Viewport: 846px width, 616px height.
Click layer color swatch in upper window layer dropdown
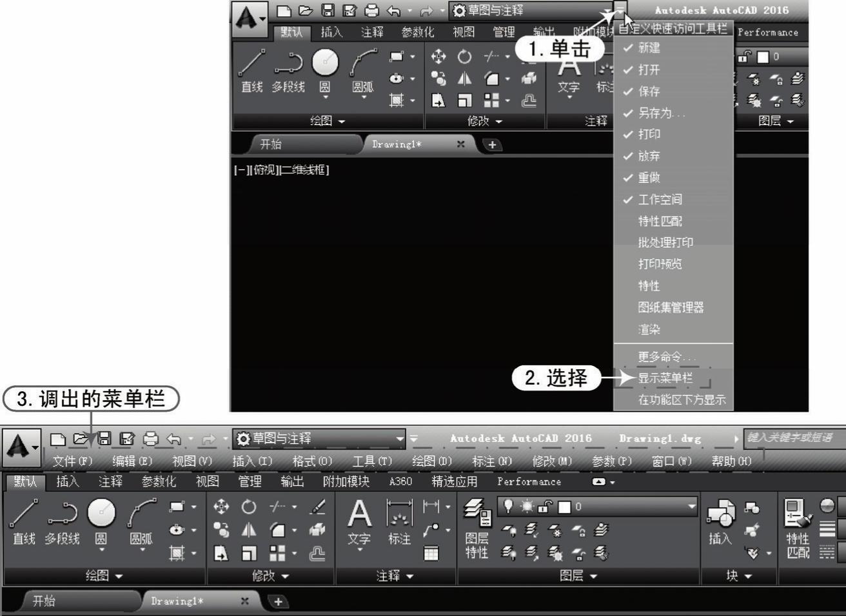tap(763, 57)
